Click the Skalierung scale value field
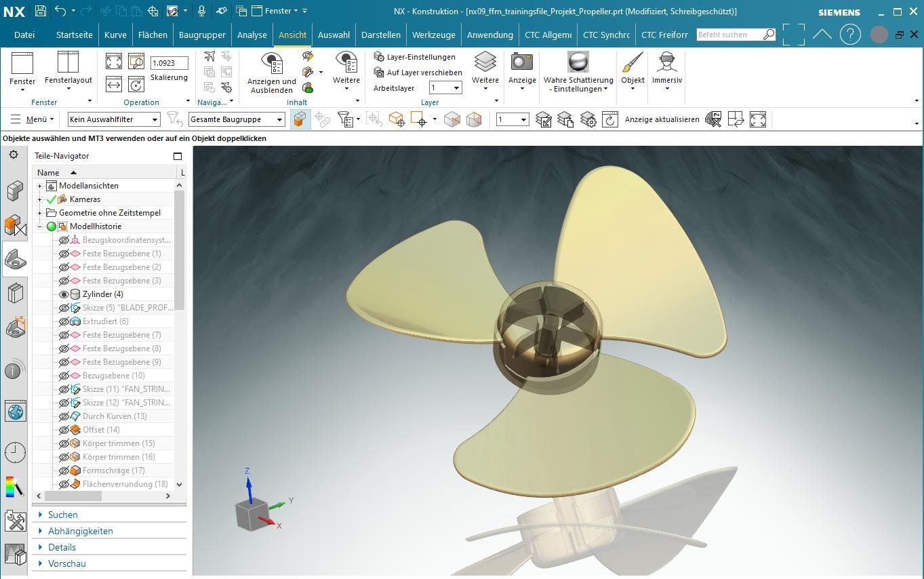 [x=169, y=63]
